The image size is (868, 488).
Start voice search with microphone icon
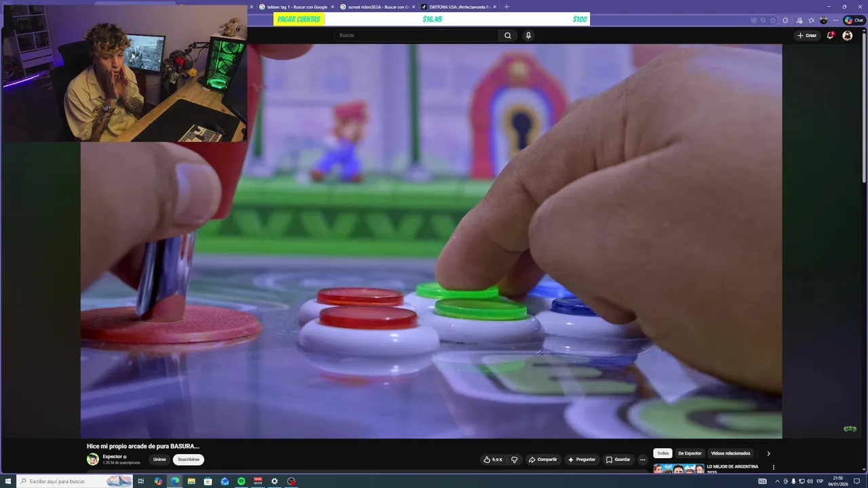pyautogui.click(x=528, y=35)
